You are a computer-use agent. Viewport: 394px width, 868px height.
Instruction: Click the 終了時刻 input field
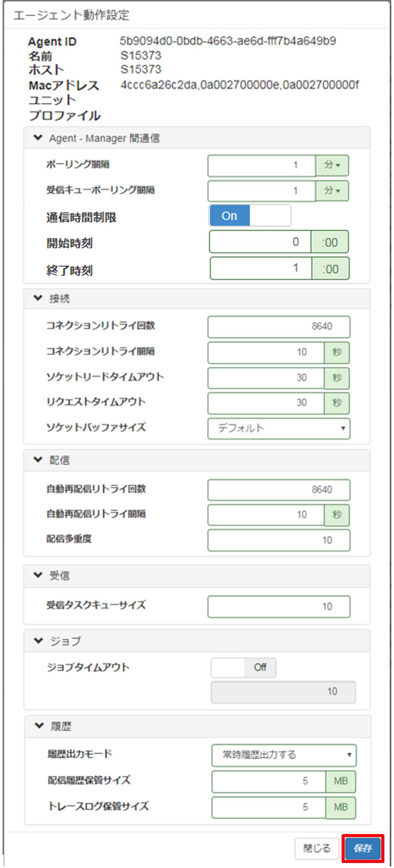point(261,268)
